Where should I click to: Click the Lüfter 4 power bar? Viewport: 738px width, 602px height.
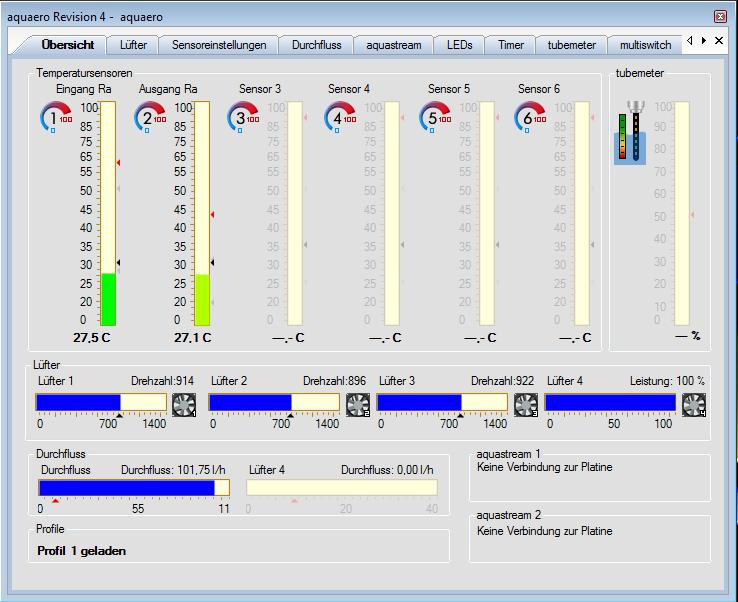(x=610, y=403)
